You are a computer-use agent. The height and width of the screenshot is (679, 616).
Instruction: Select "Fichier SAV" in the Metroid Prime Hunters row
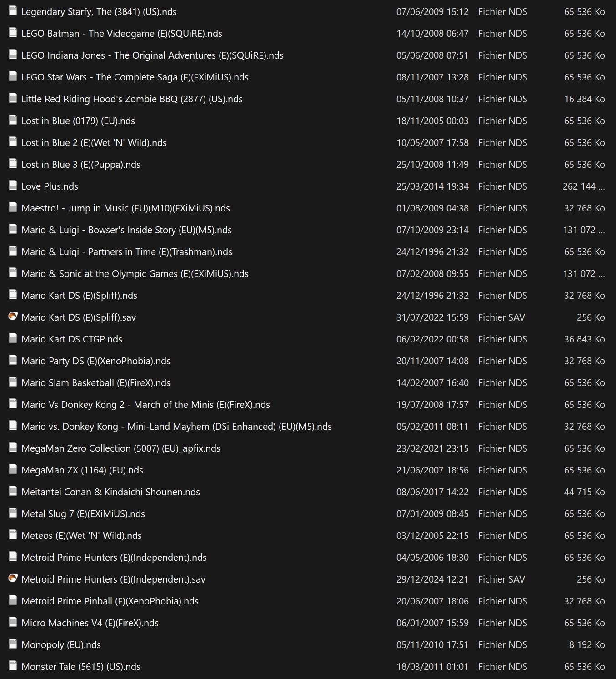point(501,579)
